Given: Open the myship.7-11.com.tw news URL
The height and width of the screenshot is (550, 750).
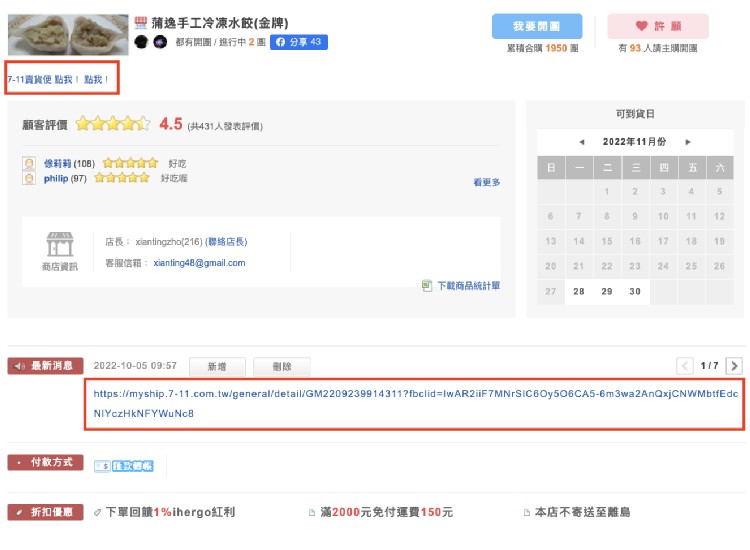Looking at the screenshot, I should point(415,404).
